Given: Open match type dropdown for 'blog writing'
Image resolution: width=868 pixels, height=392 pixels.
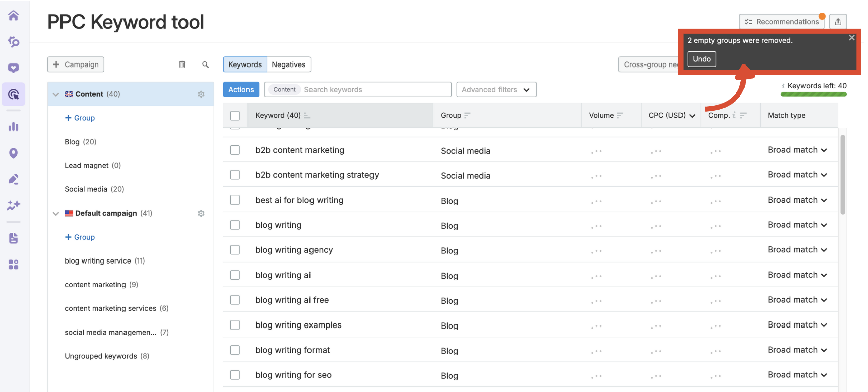Looking at the screenshot, I should (797, 225).
